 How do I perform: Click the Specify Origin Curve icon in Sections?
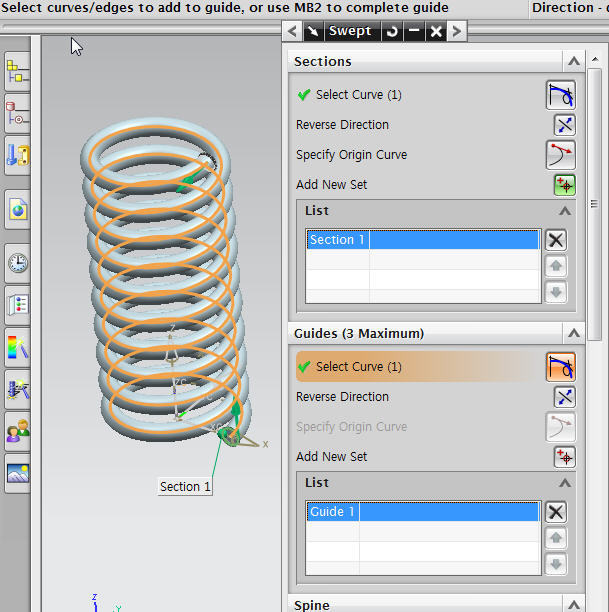click(x=560, y=155)
